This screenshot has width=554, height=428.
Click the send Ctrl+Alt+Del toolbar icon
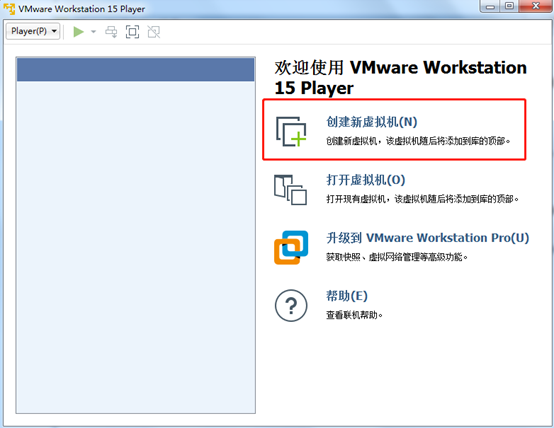pyautogui.click(x=111, y=32)
